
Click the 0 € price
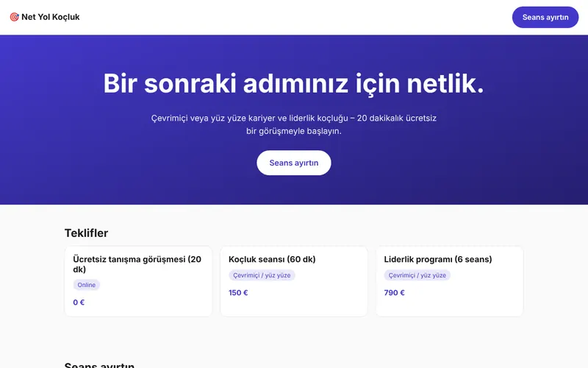[x=79, y=302]
